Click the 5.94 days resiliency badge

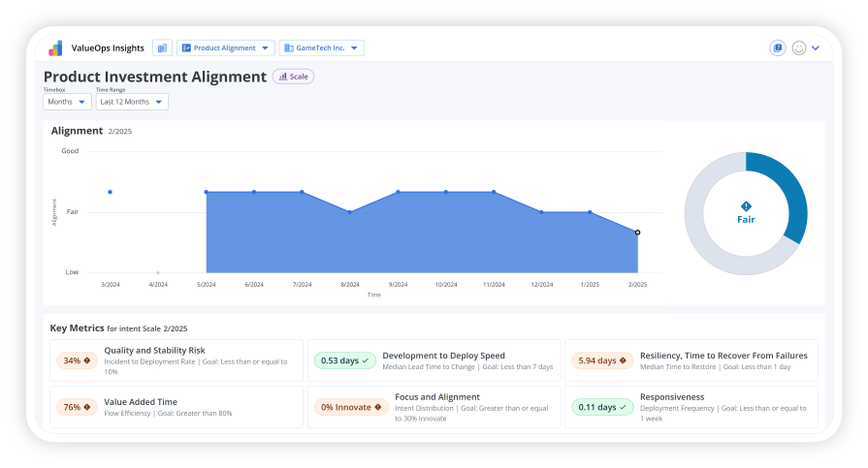coord(601,360)
